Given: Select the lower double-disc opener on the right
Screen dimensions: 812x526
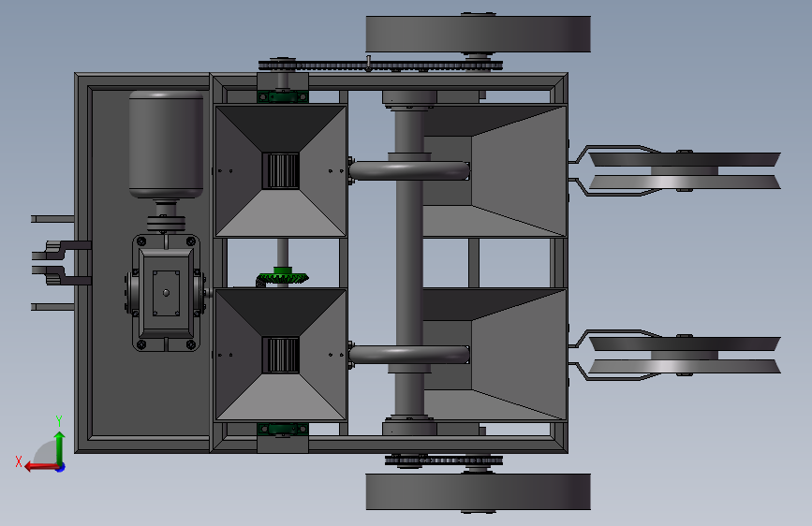Looking at the screenshot, I should point(684,355).
